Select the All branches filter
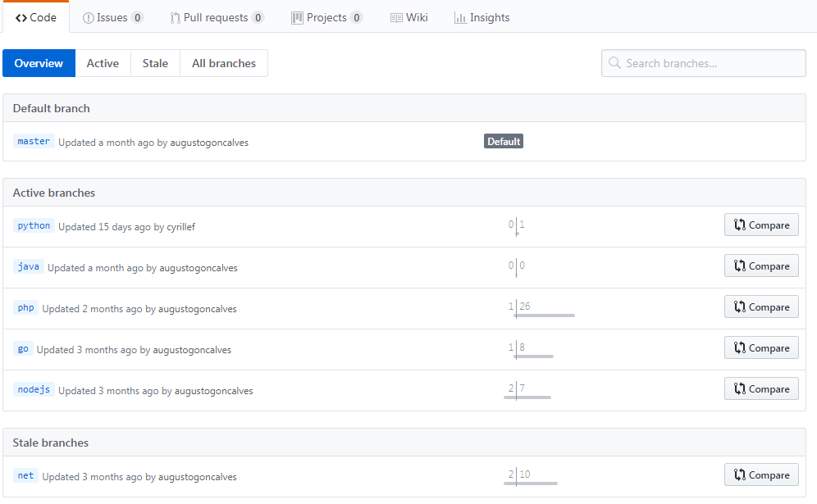 (x=224, y=63)
